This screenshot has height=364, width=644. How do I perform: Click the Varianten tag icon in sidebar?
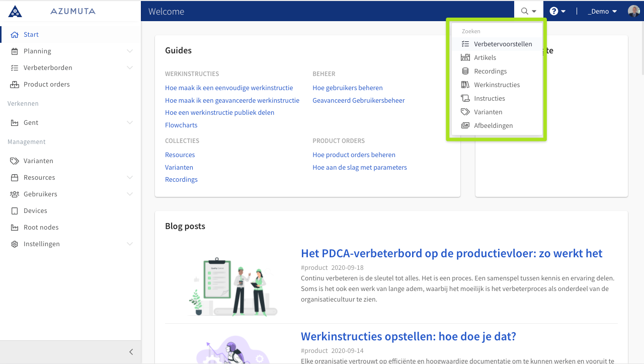14,161
